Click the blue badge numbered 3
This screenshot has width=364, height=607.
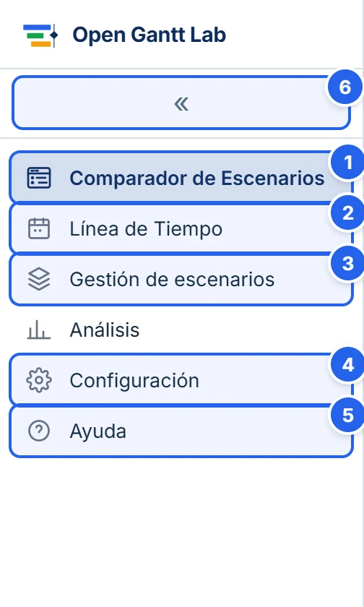(348, 264)
